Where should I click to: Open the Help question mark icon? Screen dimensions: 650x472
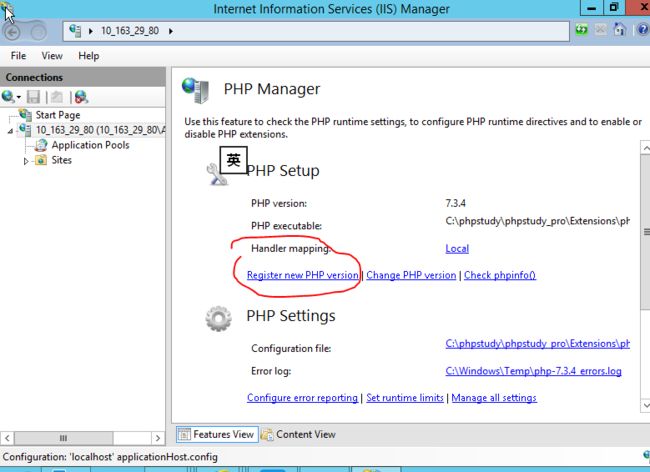click(x=643, y=29)
